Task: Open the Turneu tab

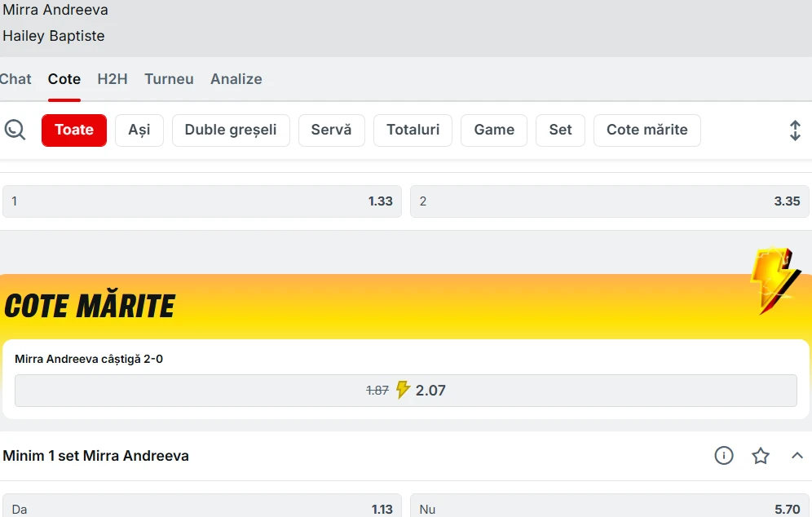Action: (x=169, y=79)
